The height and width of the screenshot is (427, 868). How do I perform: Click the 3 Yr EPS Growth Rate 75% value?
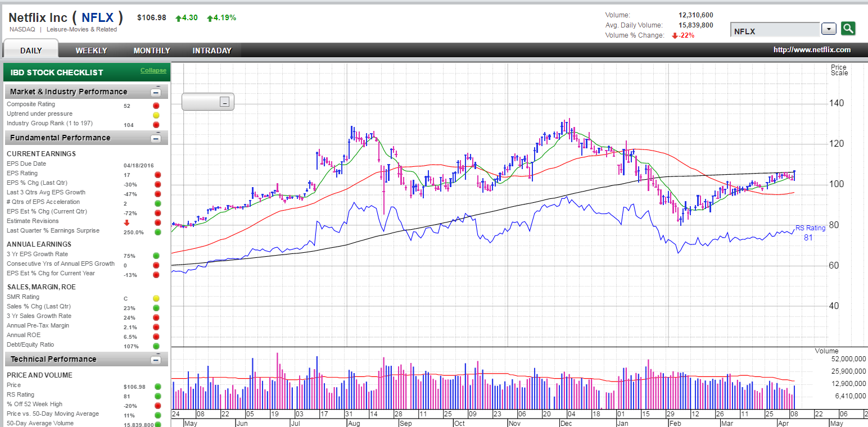click(x=129, y=256)
